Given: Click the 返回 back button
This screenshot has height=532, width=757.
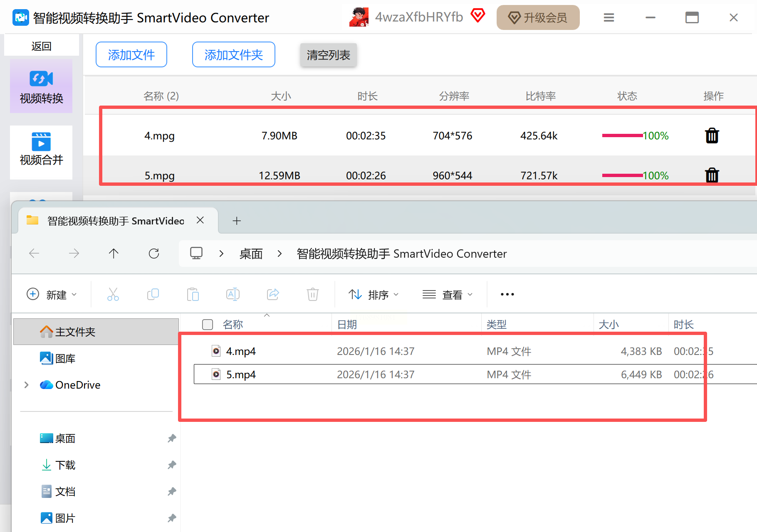Looking at the screenshot, I should click(42, 46).
